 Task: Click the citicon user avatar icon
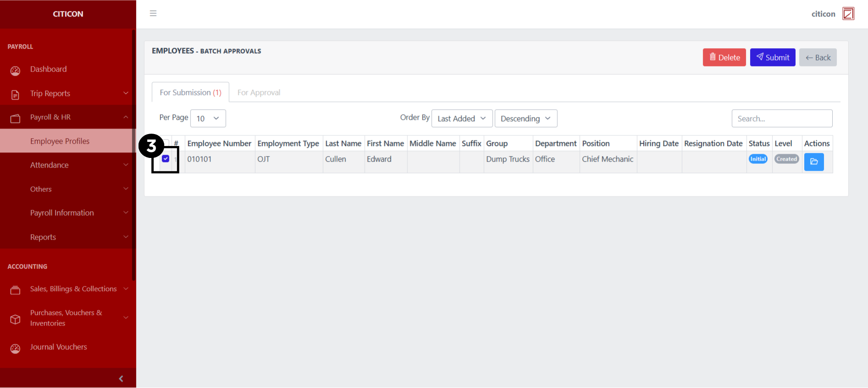click(848, 14)
